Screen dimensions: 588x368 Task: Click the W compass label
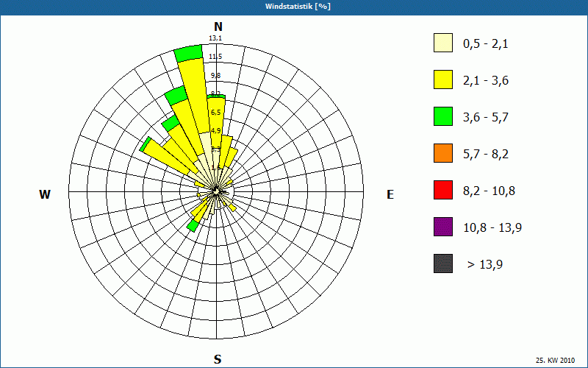[45, 194]
